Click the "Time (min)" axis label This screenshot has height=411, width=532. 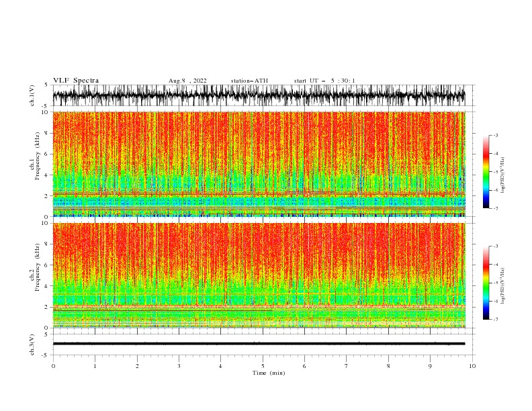[x=269, y=373]
